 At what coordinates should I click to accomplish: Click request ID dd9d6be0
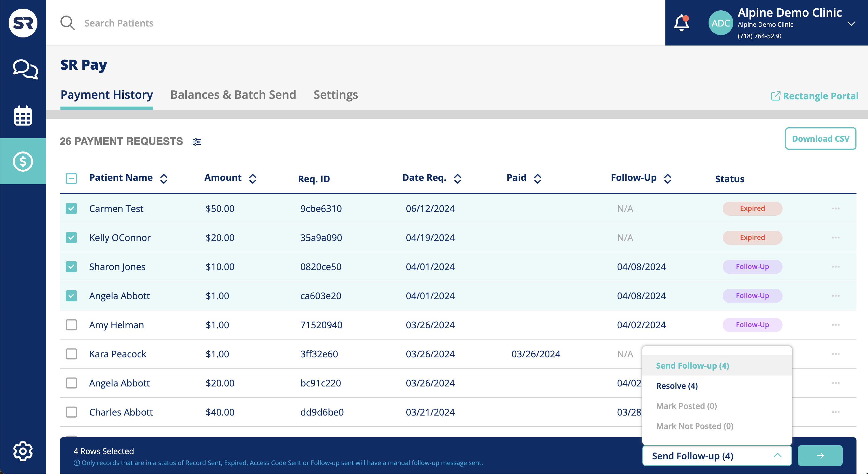click(x=322, y=412)
